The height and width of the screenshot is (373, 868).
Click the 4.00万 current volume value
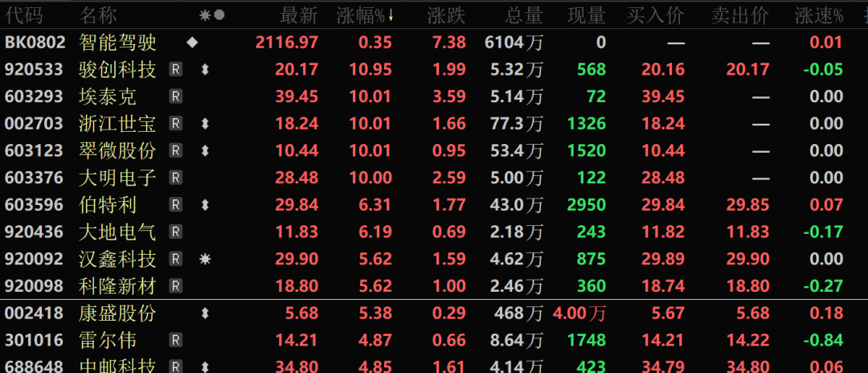click(x=579, y=314)
